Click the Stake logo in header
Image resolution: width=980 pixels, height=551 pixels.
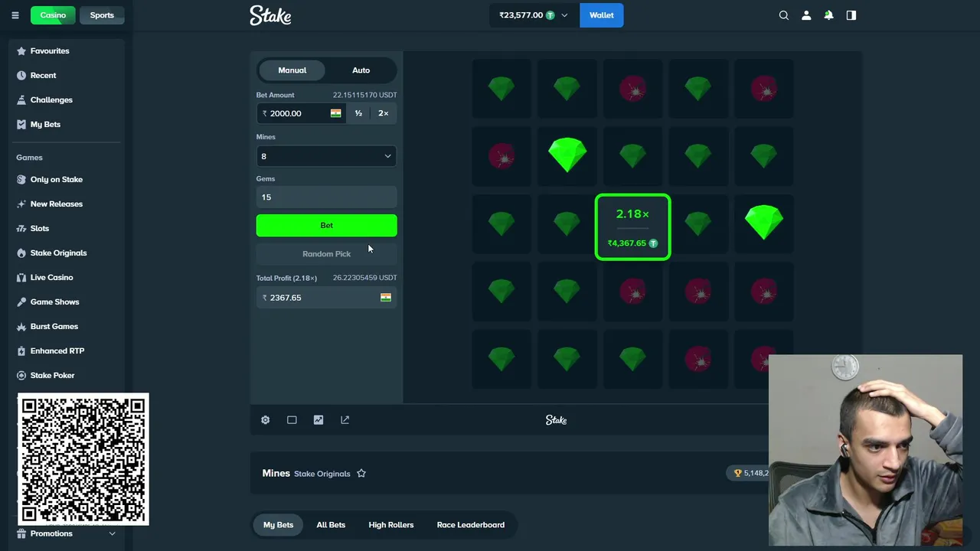click(x=270, y=15)
